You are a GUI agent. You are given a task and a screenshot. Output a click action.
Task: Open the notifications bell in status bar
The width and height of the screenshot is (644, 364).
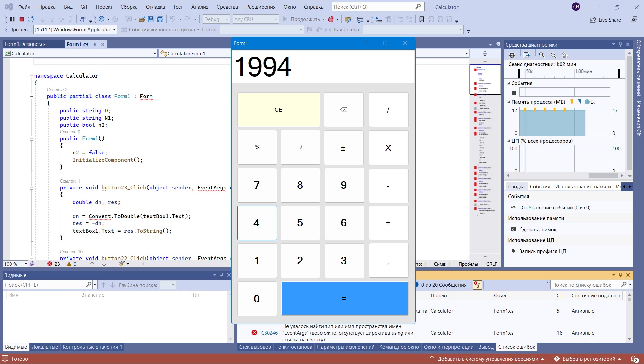(634, 359)
